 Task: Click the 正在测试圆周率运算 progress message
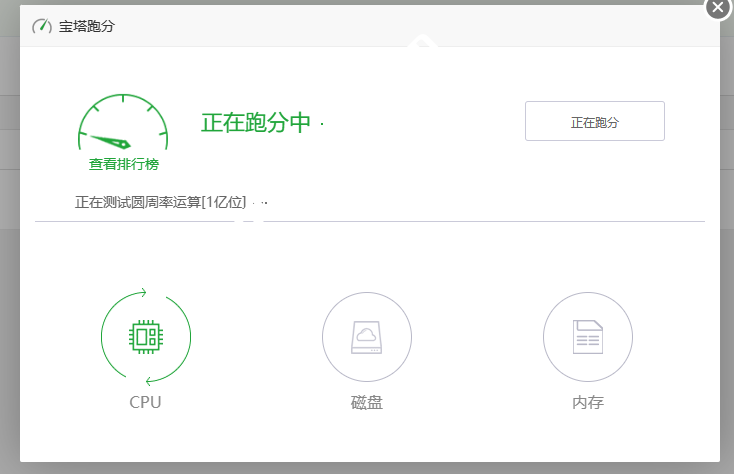point(160,202)
